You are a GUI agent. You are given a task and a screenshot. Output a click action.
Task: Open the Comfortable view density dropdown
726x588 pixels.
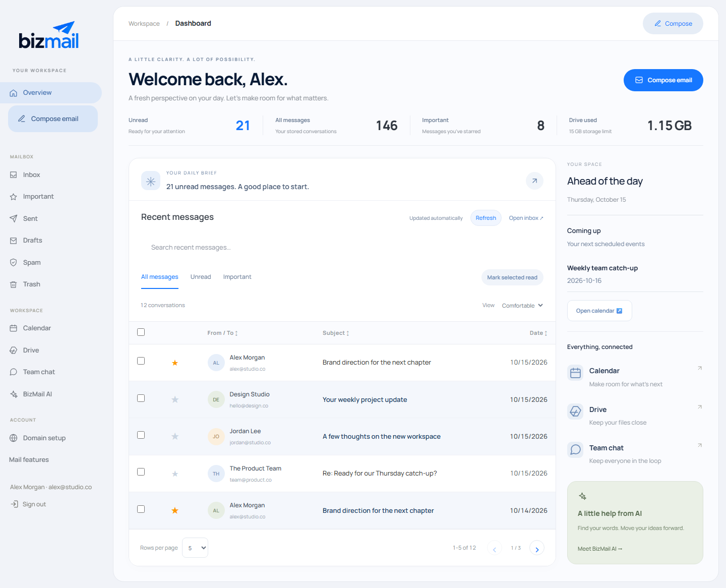pyautogui.click(x=522, y=306)
